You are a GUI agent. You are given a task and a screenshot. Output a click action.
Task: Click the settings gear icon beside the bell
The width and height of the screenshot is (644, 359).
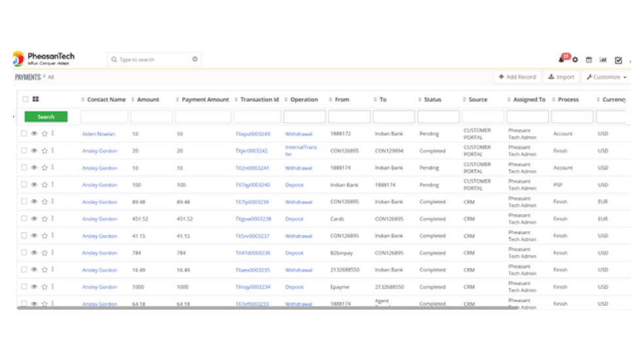coord(575,60)
